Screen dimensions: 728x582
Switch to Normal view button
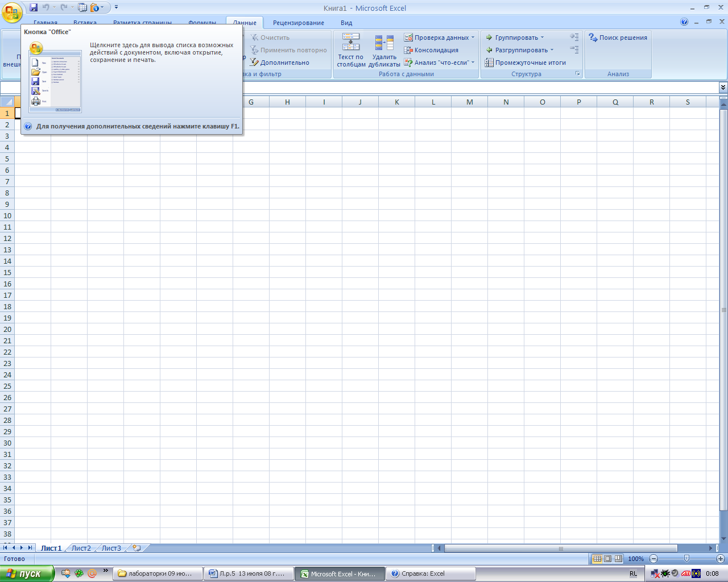point(597,559)
